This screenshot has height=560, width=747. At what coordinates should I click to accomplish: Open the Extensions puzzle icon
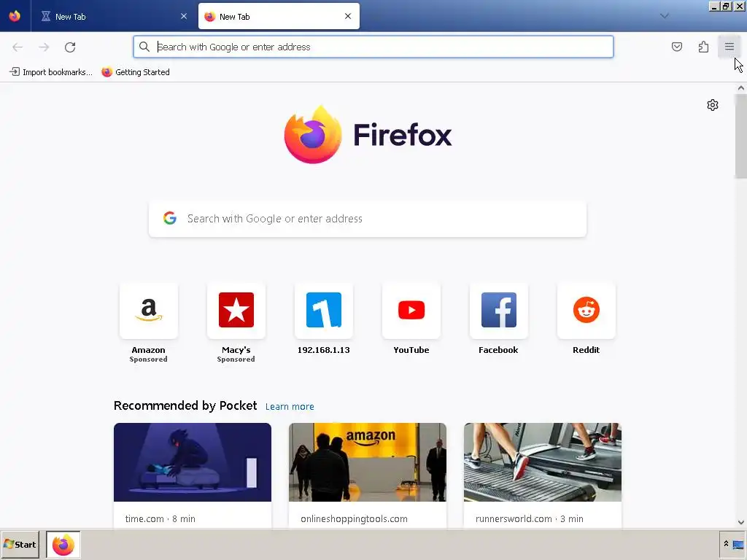tap(703, 47)
